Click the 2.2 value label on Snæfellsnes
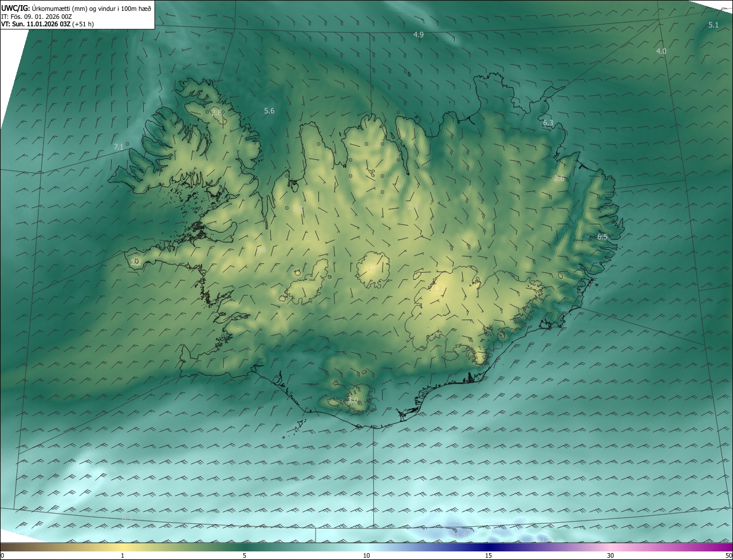The image size is (733, 560). click(136, 262)
